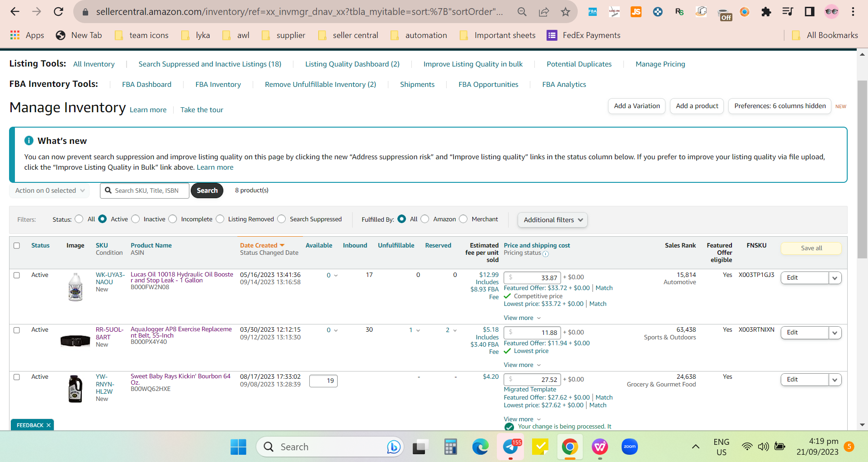
Task: Click the Lucas Oil price field 33.87
Action: 532,278
